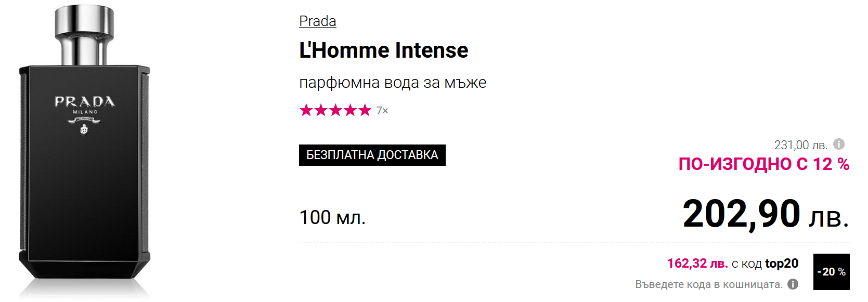The width and height of the screenshot is (868, 302).
Task: Select the 100 мл. size option
Action: [332, 217]
